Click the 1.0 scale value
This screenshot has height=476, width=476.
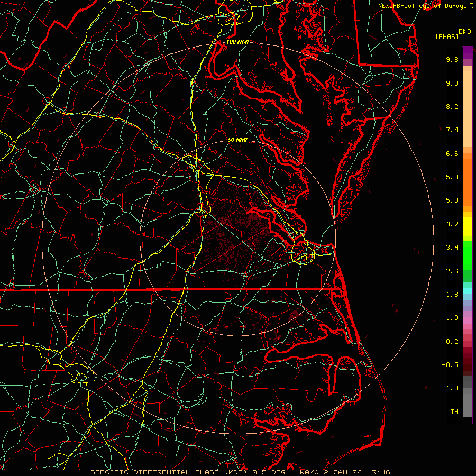pyautogui.click(x=452, y=318)
